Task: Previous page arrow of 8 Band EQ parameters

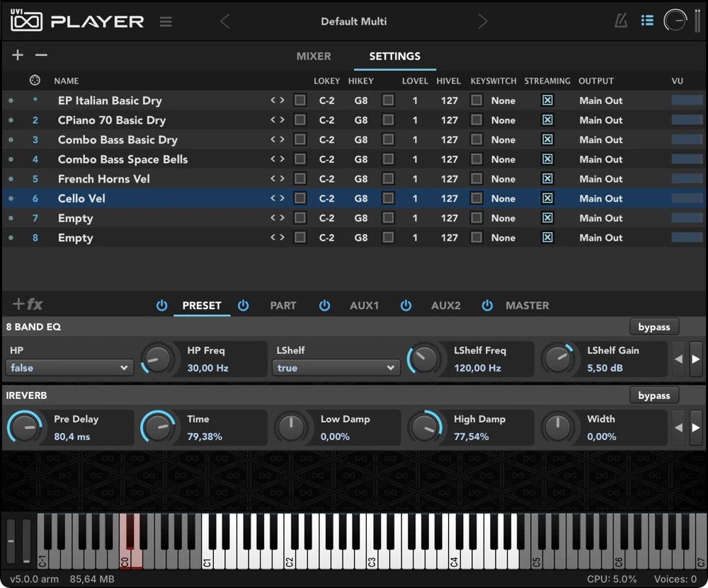Action: pyautogui.click(x=679, y=359)
